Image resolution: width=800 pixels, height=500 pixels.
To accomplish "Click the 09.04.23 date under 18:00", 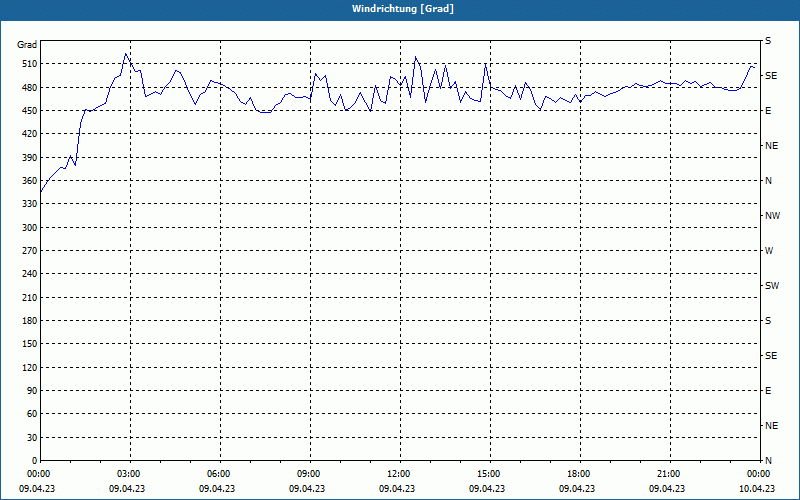I will (x=577, y=489).
